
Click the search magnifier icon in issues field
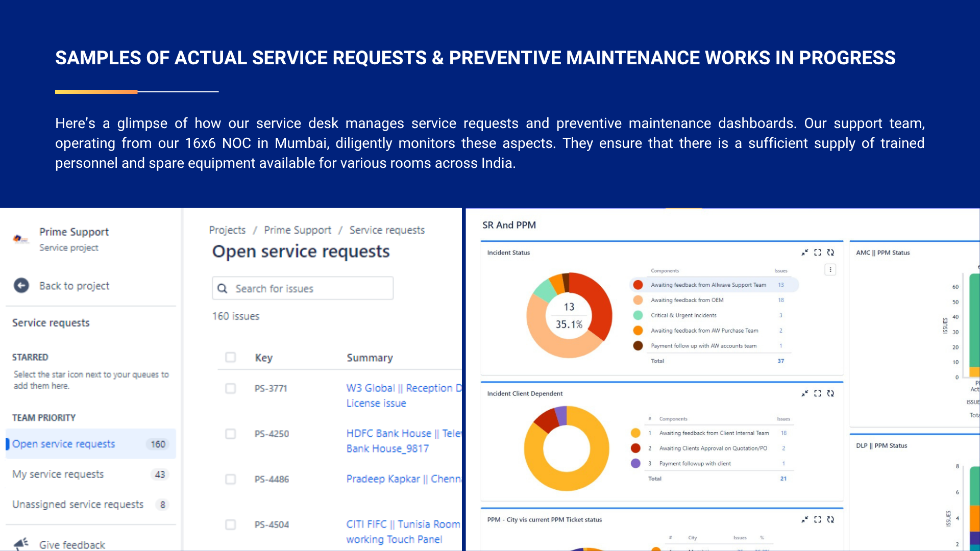pos(223,289)
